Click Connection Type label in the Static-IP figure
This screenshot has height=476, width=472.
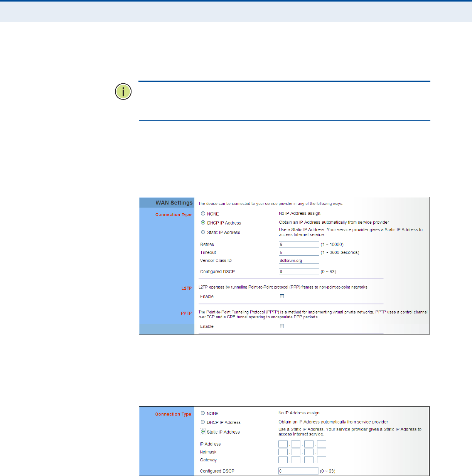click(x=173, y=414)
